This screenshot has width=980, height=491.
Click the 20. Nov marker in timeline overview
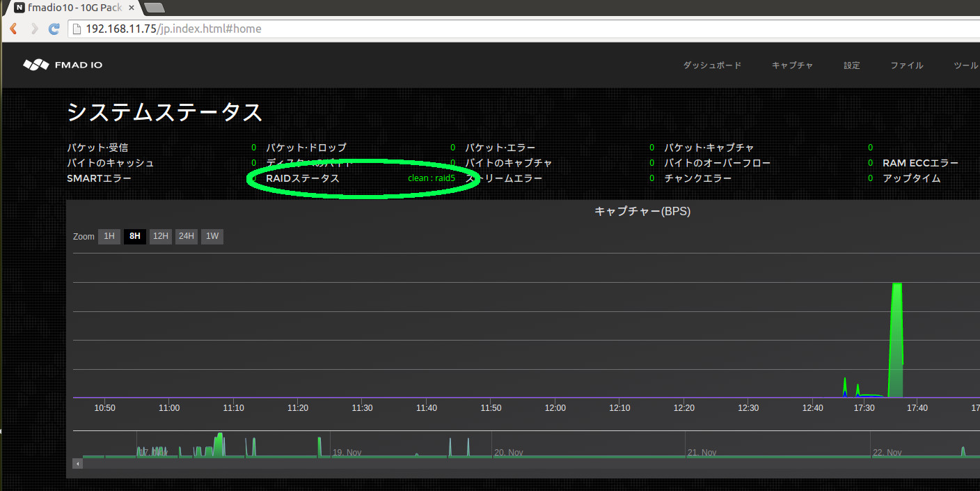[x=508, y=452]
